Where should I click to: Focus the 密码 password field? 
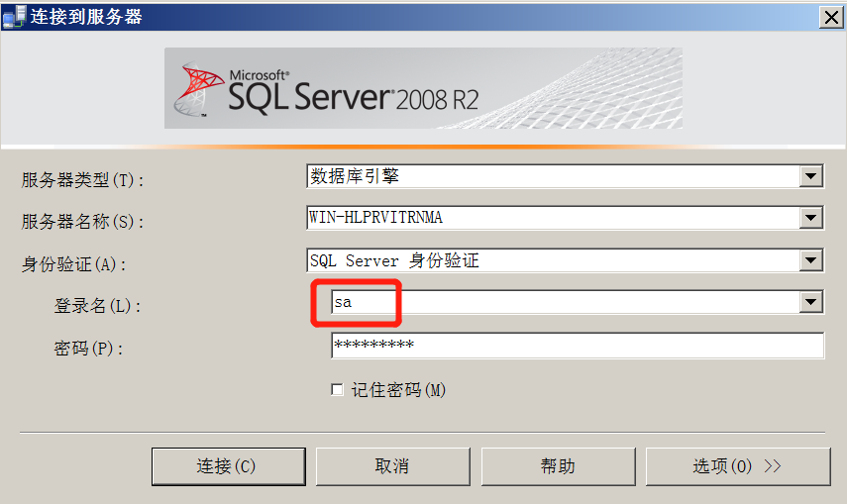pyautogui.click(x=578, y=346)
